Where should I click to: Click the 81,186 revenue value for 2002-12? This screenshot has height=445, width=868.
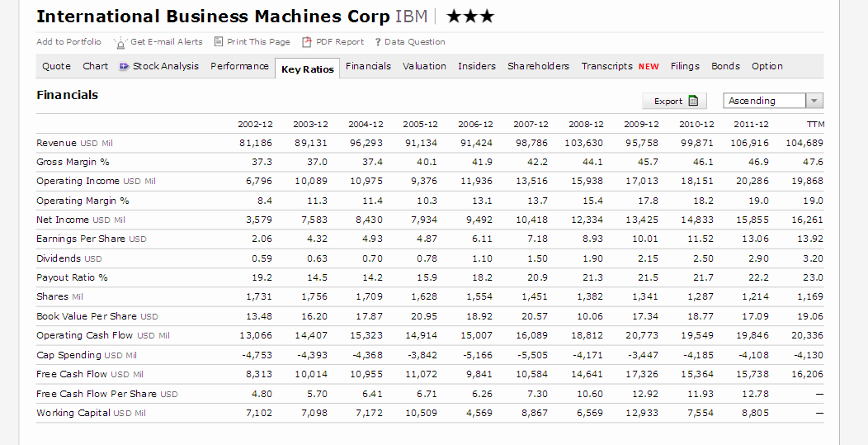click(256, 143)
